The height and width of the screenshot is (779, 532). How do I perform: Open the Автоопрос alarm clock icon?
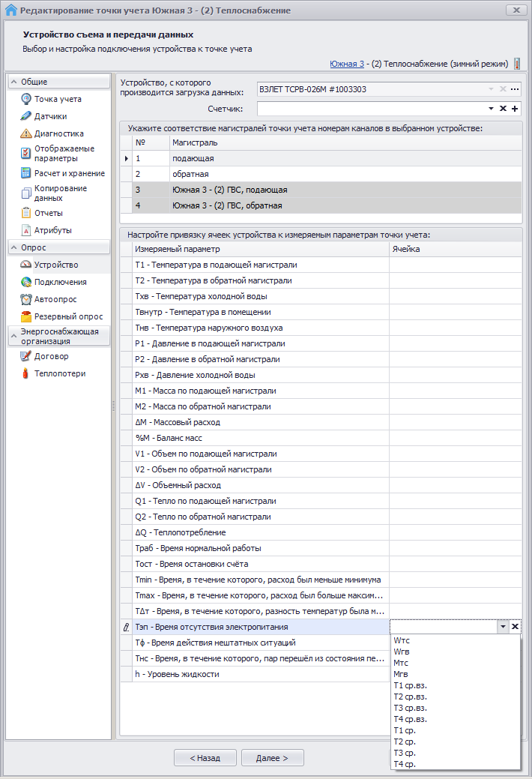pyautogui.click(x=25, y=299)
